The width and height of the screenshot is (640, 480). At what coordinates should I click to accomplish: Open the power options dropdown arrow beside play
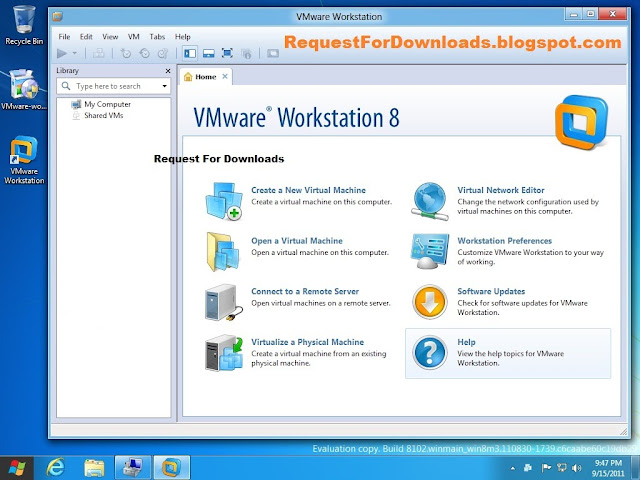coord(75,53)
